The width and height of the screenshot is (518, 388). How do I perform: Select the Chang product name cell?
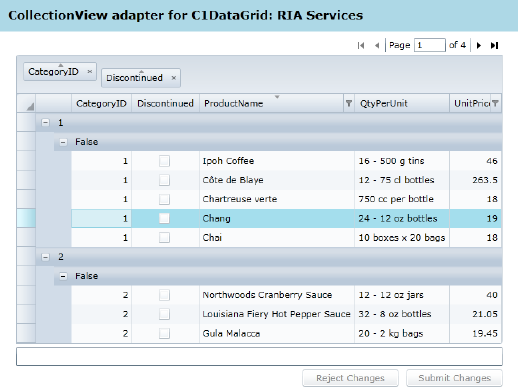277,218
